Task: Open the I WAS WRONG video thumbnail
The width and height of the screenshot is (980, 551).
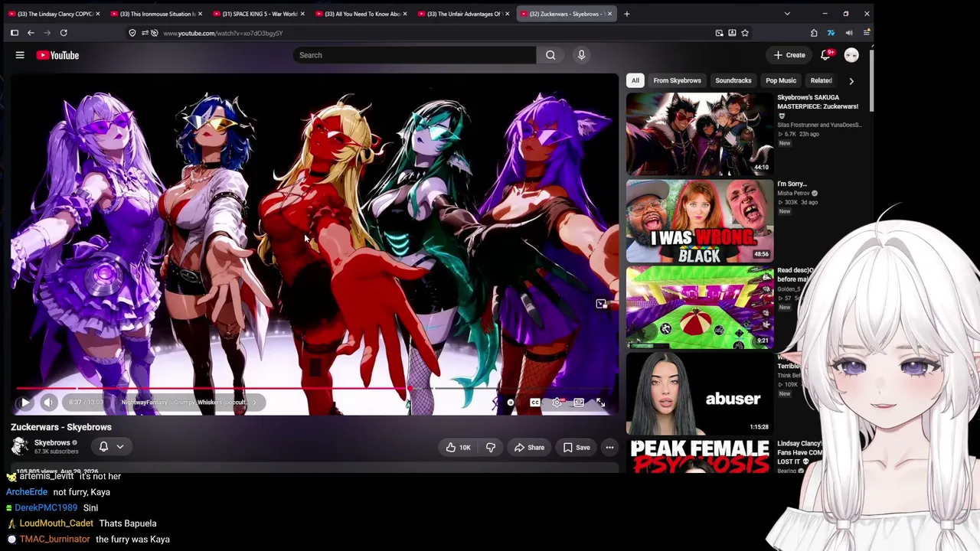Action: click(x=700, y=221)
